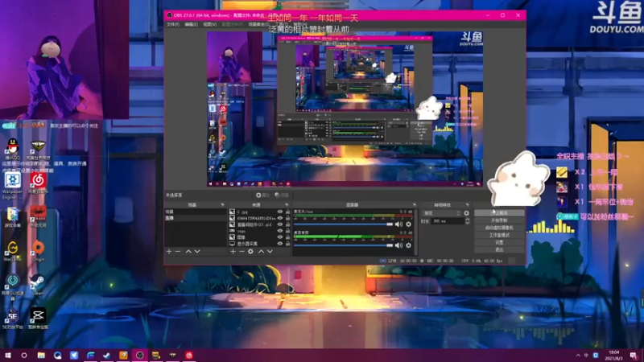Toggle visibility eye for 直播间挂件(2).gif source
The image size is (644, 362).
click(x=280, y=224)
